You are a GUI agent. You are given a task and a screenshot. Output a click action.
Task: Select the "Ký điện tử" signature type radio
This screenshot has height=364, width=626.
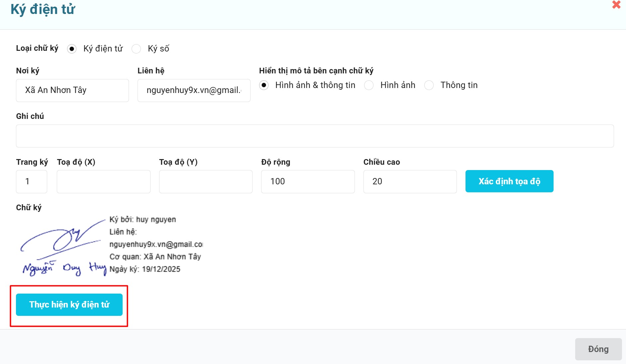72,49
